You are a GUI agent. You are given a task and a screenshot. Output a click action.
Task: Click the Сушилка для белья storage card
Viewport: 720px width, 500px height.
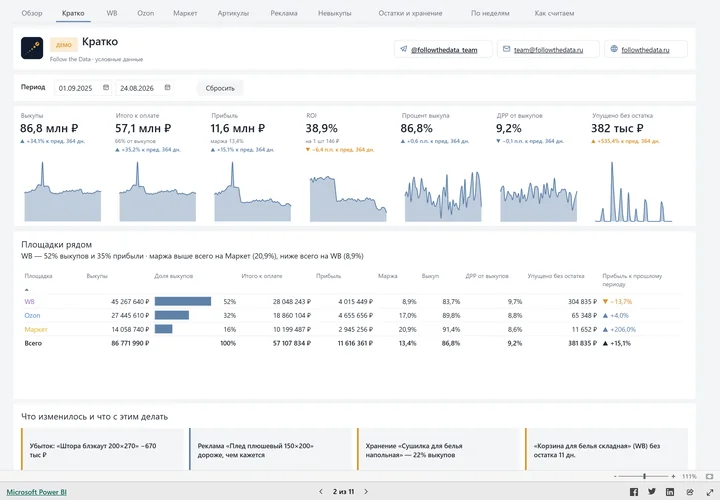439,450
